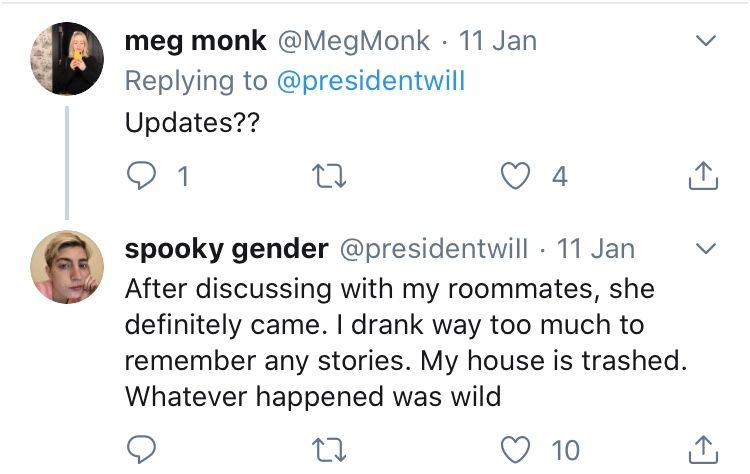Open meg monk's profile name
The width and height of the screenshot is (750, 474).
pos(195,42)
